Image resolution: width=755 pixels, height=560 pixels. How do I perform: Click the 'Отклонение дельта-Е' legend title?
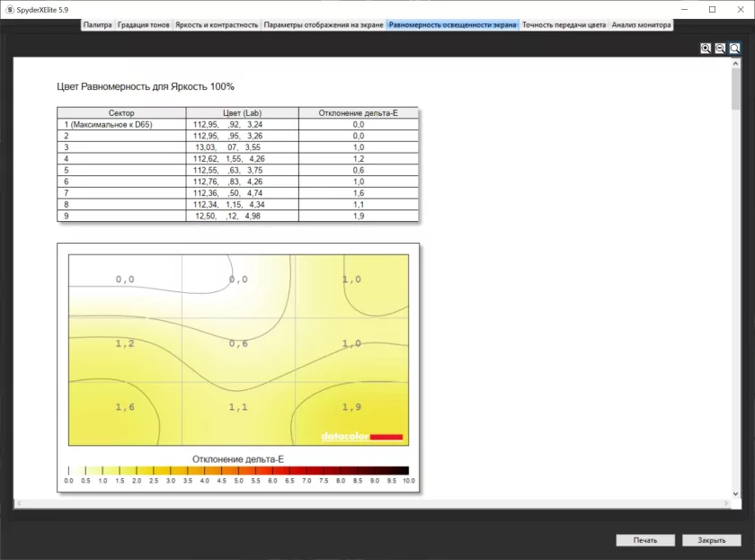pos(238,459)
